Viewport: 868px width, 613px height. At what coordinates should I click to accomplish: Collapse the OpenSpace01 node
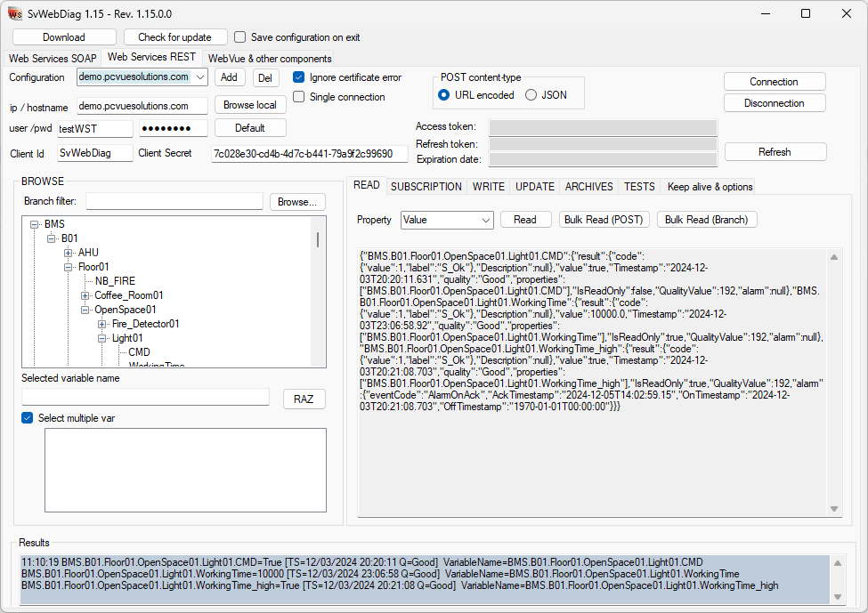tap(85, 310)
